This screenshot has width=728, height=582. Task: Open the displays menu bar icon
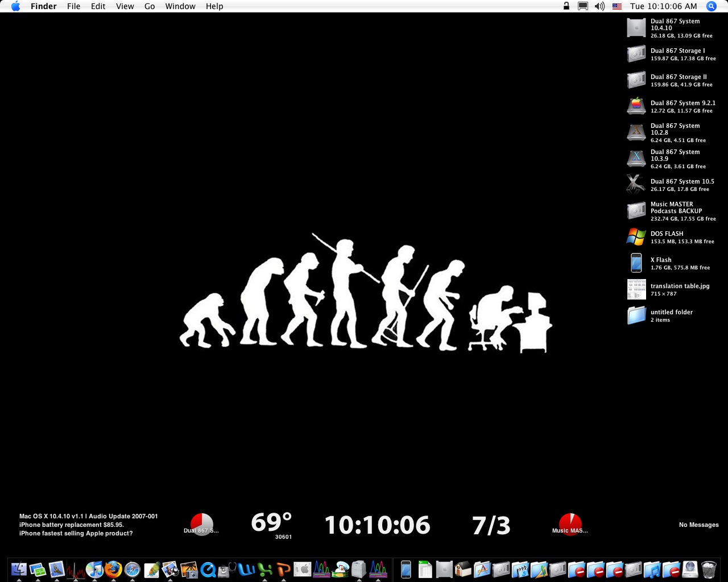pyautogui.click(x=582, y=6)
